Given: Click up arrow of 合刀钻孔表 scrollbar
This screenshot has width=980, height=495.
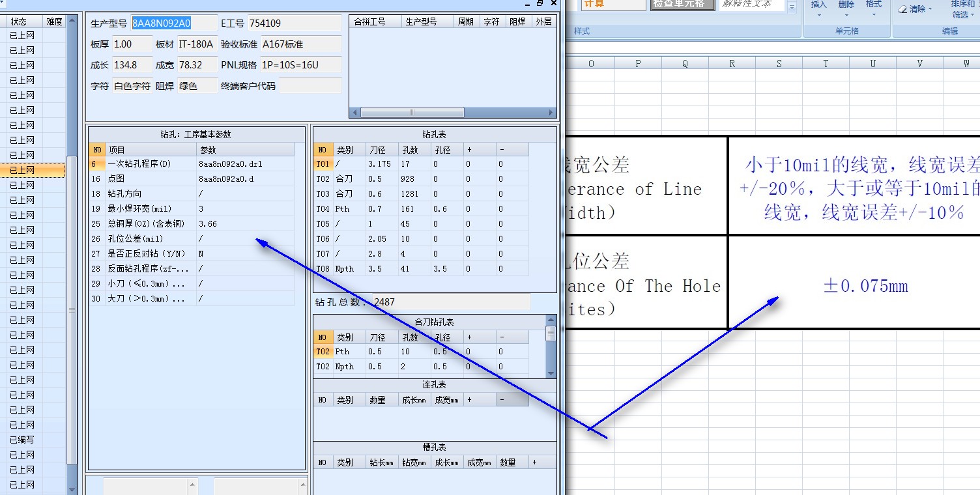Looking at the screenshot, I should pyautogui.click(x=551, y=319).
